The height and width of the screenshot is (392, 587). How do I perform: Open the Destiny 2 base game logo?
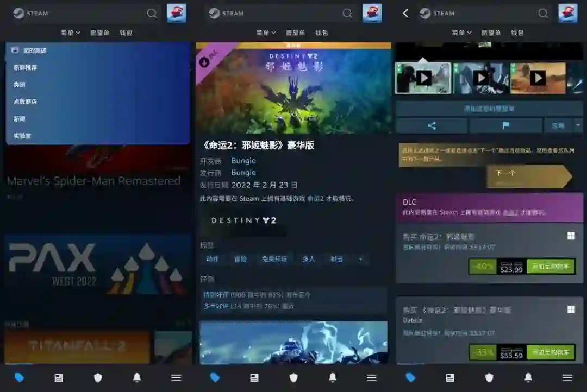coord(243,220)
